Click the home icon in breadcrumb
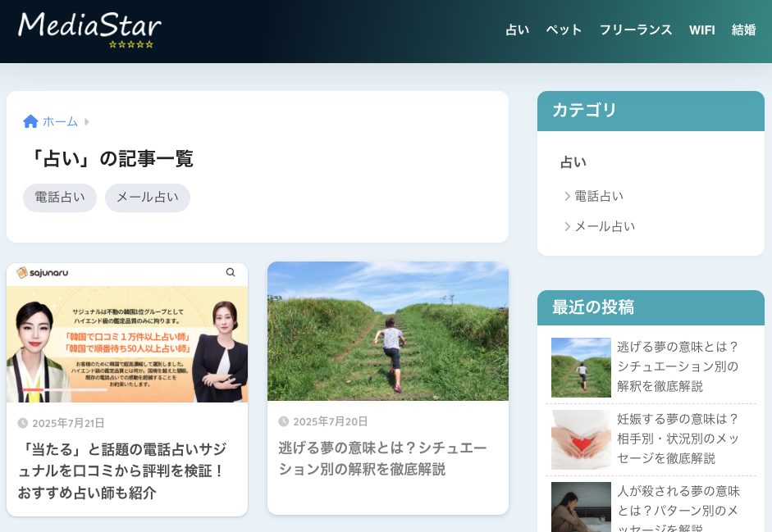 [31, 121]
